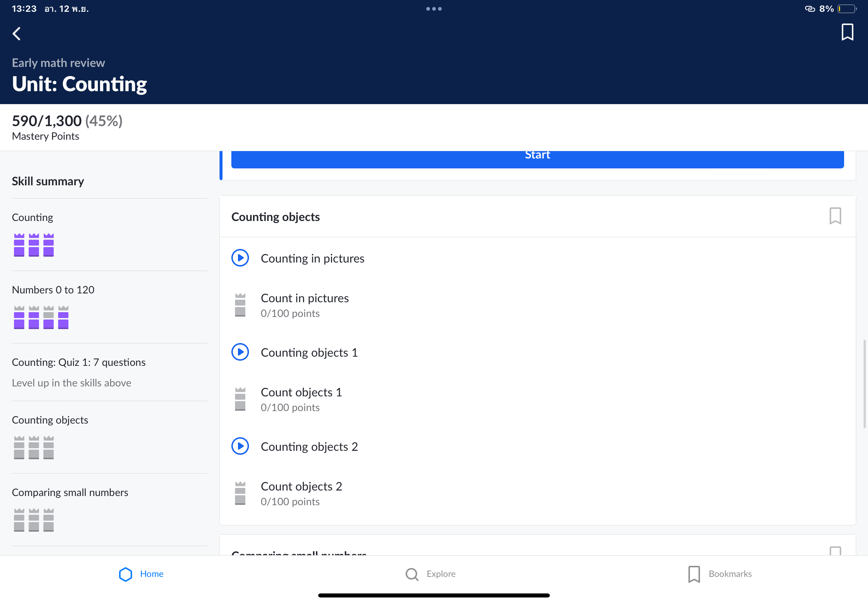The height and width of the screenshot is (603, 868).
Task: Play the Counting objects 1 video
Action: [240, 352]
